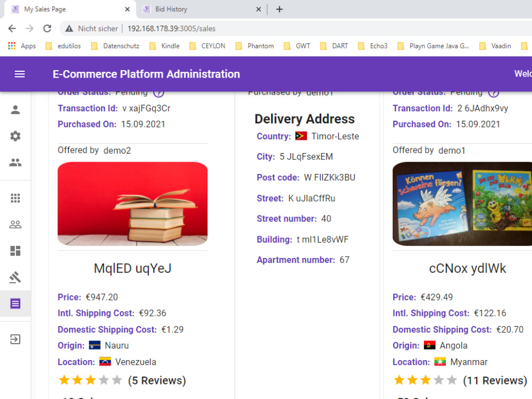532x399 pixels.
Task: Open the DART bookmark folder
Action: pos(334,46)
